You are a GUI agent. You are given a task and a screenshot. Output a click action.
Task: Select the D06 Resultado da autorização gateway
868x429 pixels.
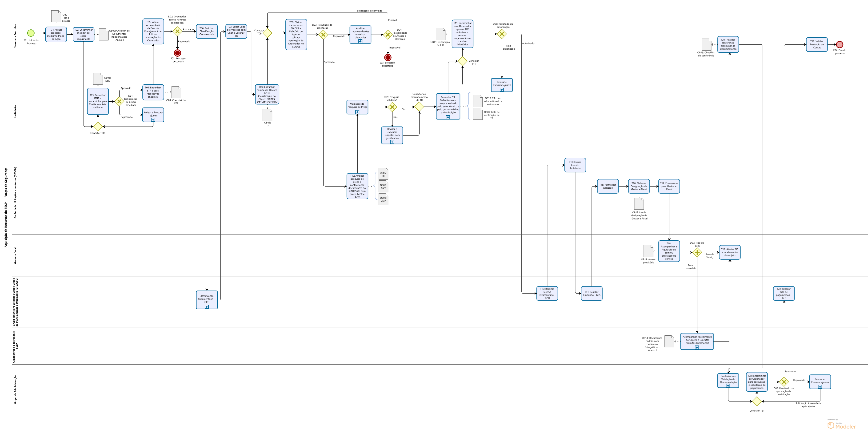pos(502,34)
